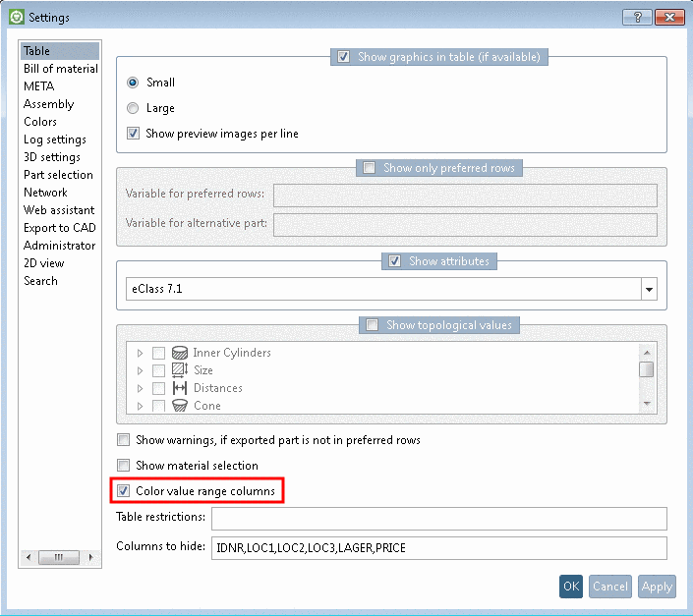Enable Show topological values checkbox
Viewport: 693px width, 616px height.
(373, 325)
